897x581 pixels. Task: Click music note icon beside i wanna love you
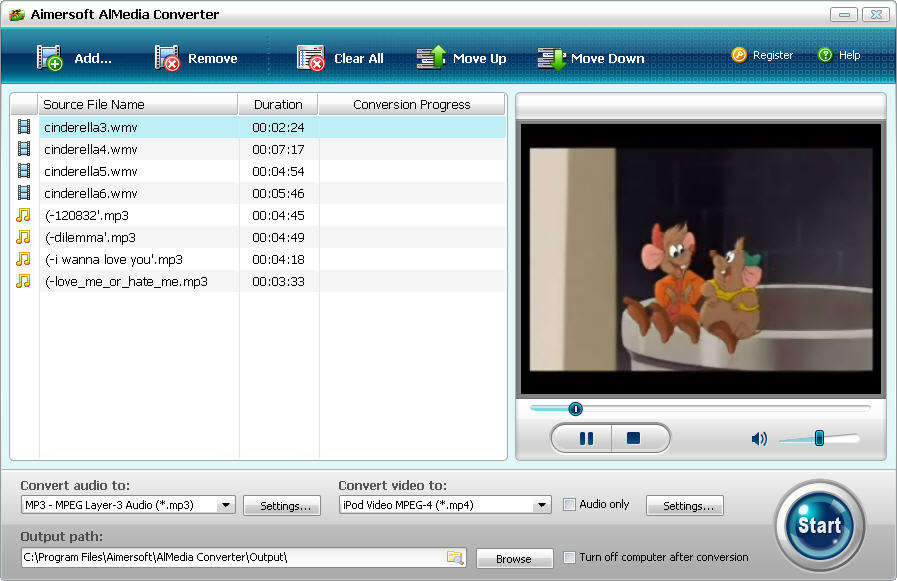point(23,259)
